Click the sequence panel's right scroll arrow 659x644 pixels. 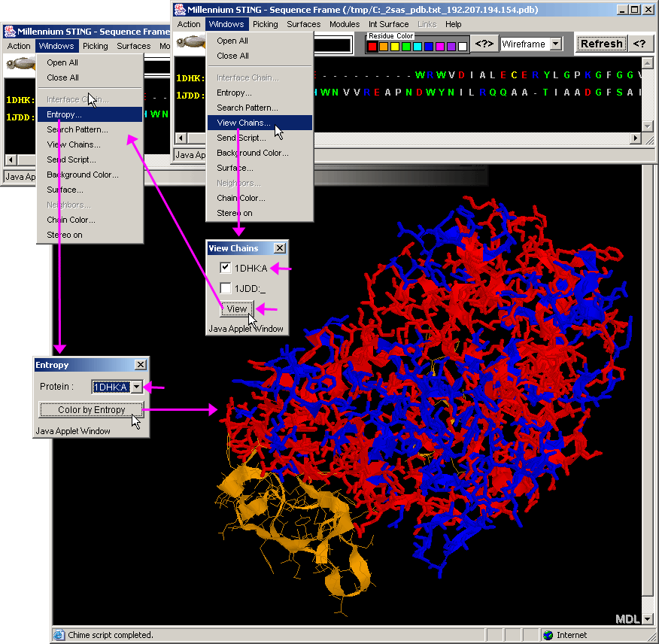[636, 138]
